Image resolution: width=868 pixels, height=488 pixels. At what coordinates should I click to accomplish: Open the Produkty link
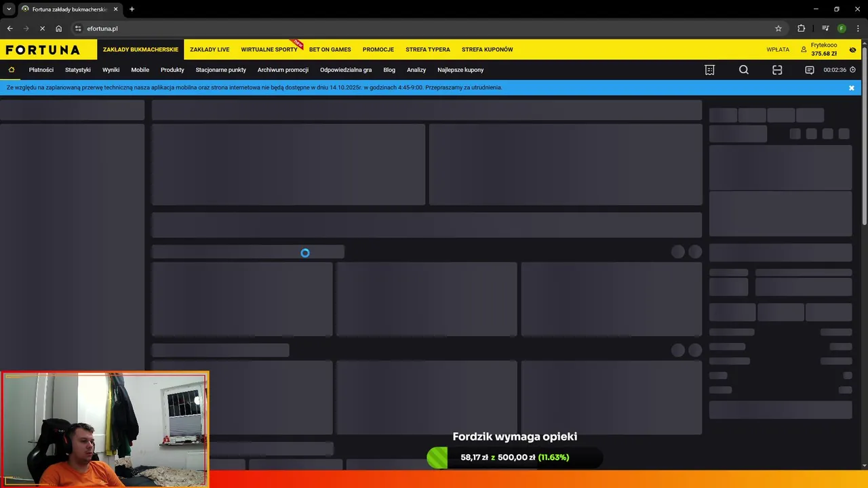click(x=172, y=70)
